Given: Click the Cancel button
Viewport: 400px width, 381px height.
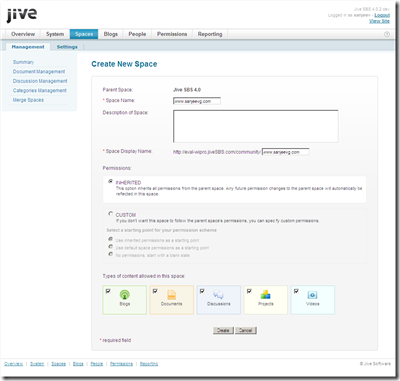Looking at the screenshot, I should [x=246, y=330].
